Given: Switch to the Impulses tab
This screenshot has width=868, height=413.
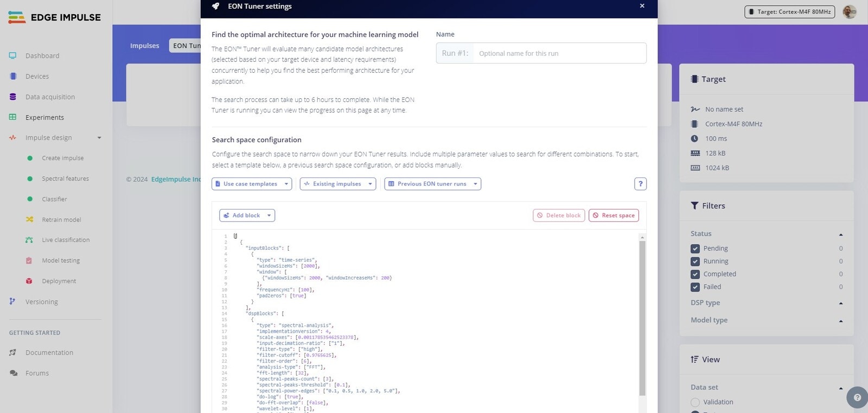Looking at the screenshot, I should point(145,46).
